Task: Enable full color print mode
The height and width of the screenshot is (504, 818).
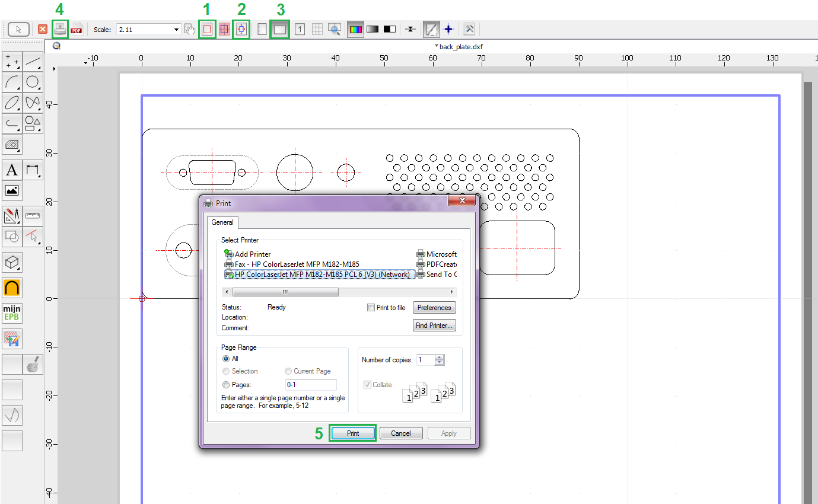Action: pos(355,29)
